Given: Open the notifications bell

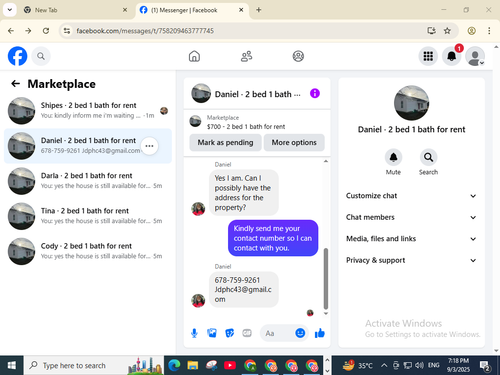Looking at the screenshot, I should click(x=452, y=56).
